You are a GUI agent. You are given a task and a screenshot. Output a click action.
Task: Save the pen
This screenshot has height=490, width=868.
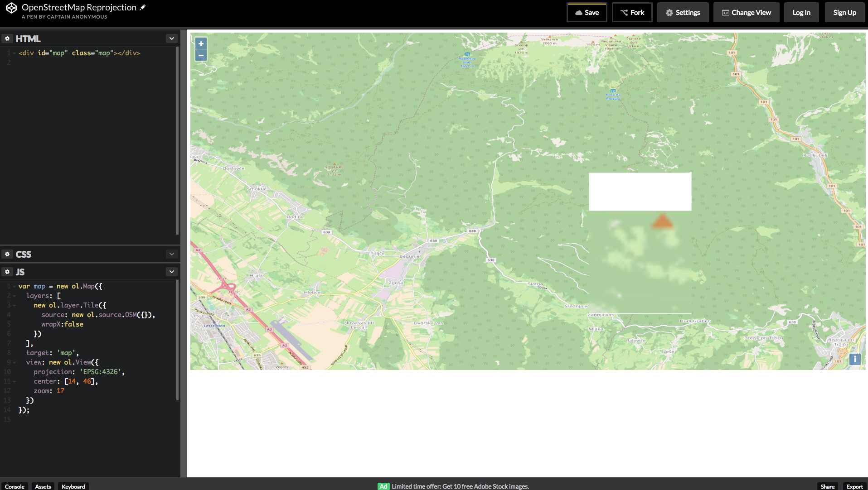click(x=587, y=12)
